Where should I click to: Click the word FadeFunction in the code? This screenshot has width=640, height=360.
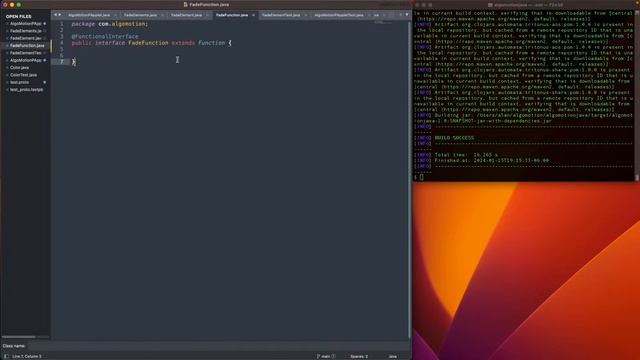[148, 43]
